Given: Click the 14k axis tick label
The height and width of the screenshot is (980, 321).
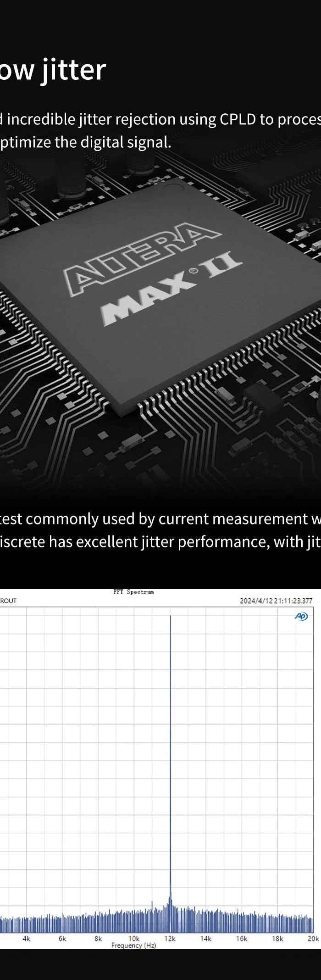Looking at the screenshot, I should (x=205, y=938).
